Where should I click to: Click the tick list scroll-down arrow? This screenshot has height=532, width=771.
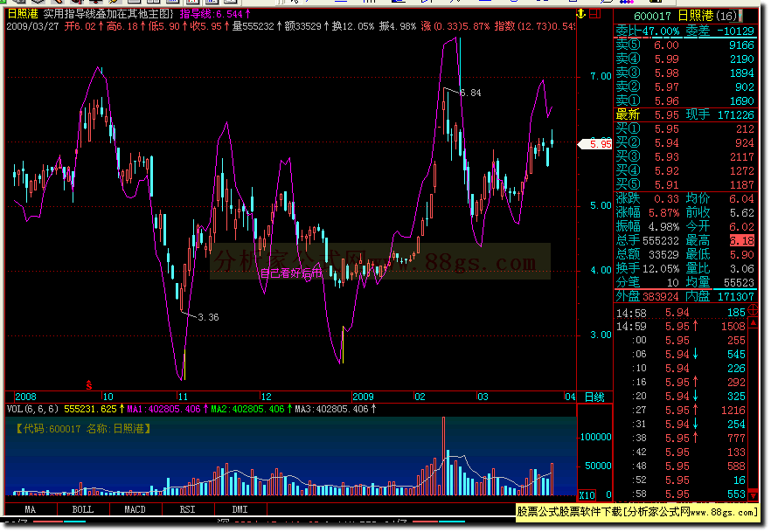point(753,496)
